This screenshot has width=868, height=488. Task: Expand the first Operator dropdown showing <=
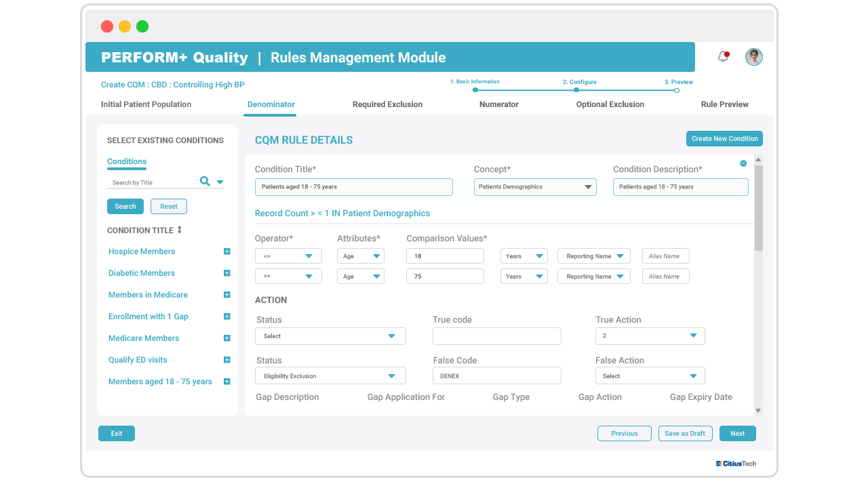tap(288, 256)
